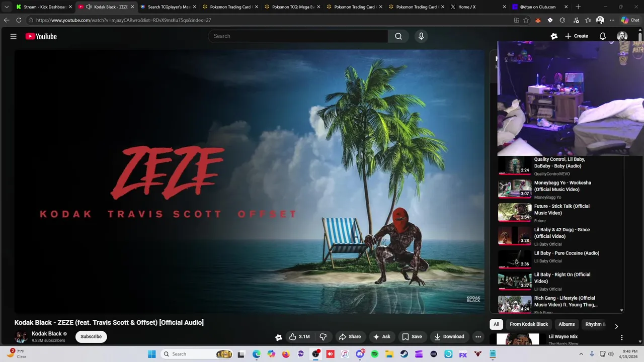Select the All filter chip
This screenshot has width=644, height=362.
click(x=496, y=324)
